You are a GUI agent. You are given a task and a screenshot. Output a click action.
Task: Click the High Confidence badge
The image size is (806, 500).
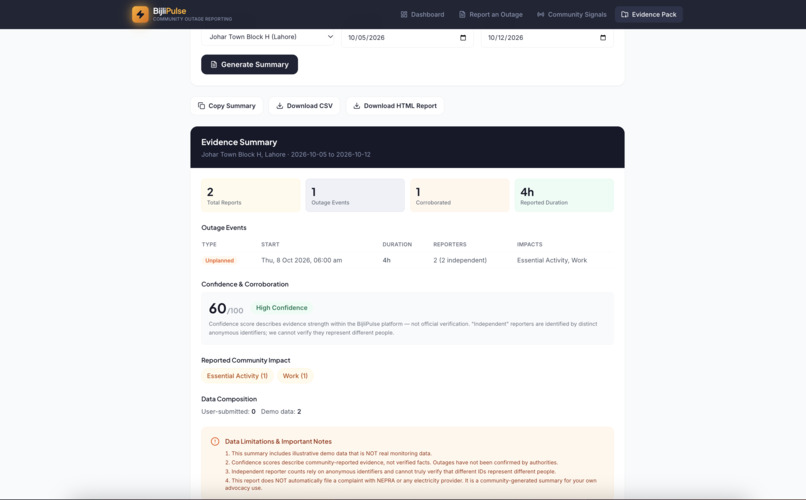pos(282,308)
